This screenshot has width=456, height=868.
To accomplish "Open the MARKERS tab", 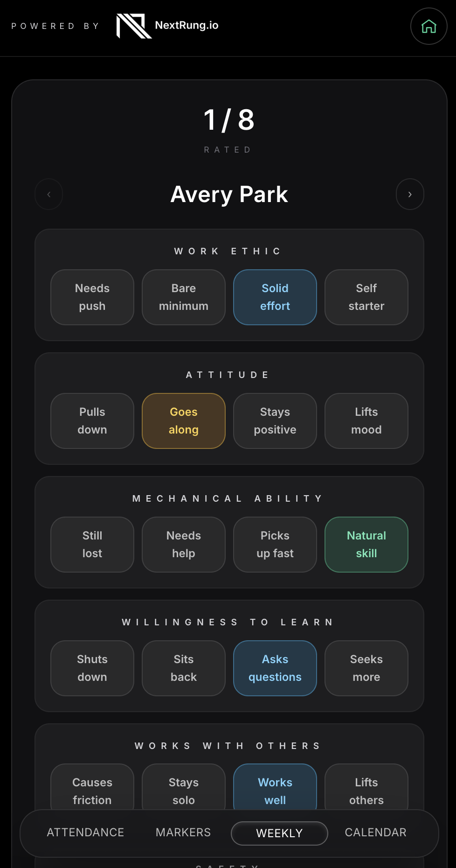I will pos(183,833).
